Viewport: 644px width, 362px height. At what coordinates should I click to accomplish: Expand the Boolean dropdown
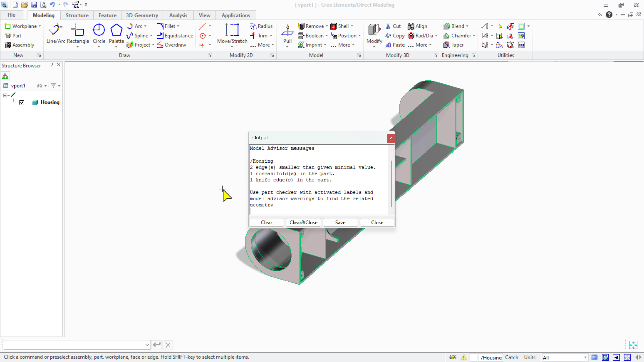[327, 36]
